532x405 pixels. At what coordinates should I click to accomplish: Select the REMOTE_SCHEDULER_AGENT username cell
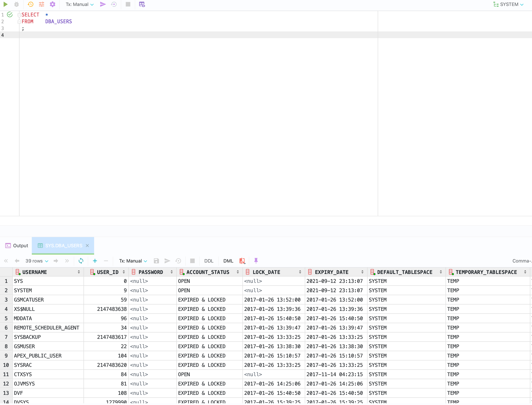pyautogui.click(x=46, y=328)
